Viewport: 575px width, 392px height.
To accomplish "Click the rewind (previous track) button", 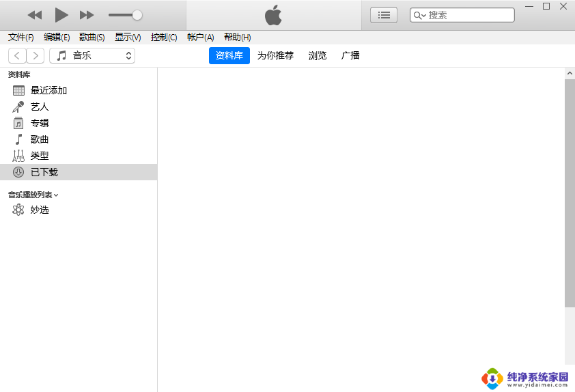I will pyautogui.click(x=35, y=15).
